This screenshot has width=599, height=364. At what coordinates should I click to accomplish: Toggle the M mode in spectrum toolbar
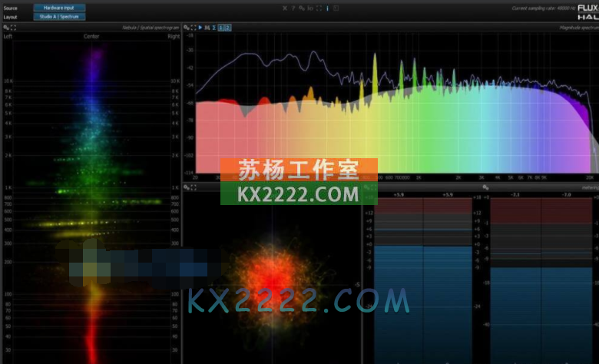[207, 28]
